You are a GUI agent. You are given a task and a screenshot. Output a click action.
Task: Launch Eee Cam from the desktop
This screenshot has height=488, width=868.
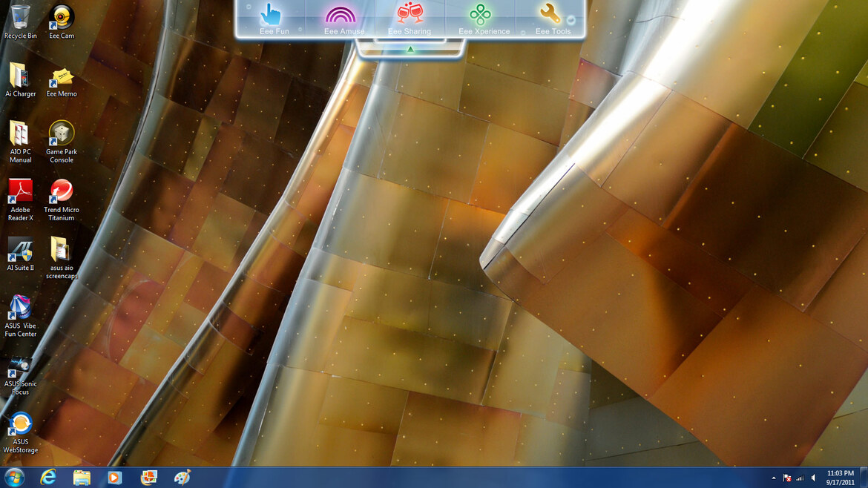(x=61, y=16)
